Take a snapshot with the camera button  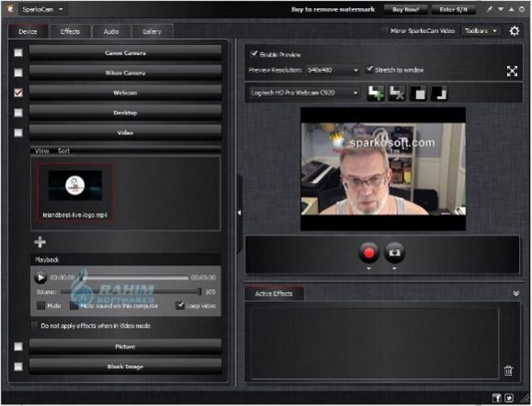point(394,253)
